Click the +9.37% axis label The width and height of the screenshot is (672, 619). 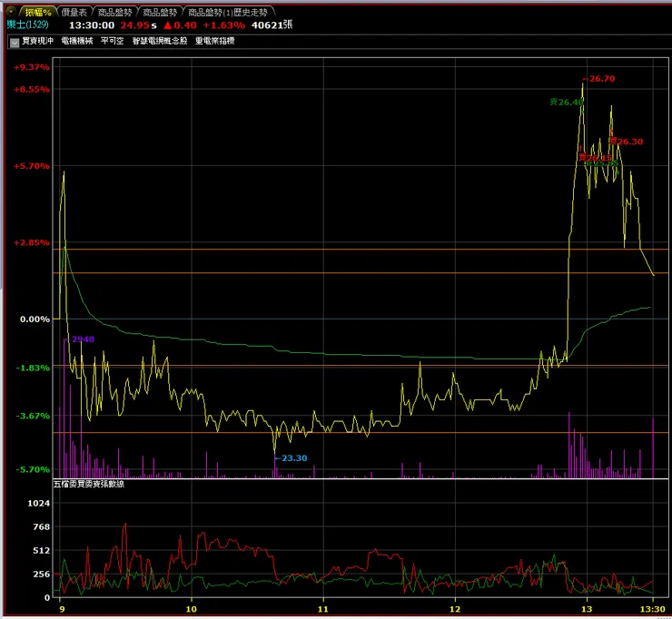31,67
